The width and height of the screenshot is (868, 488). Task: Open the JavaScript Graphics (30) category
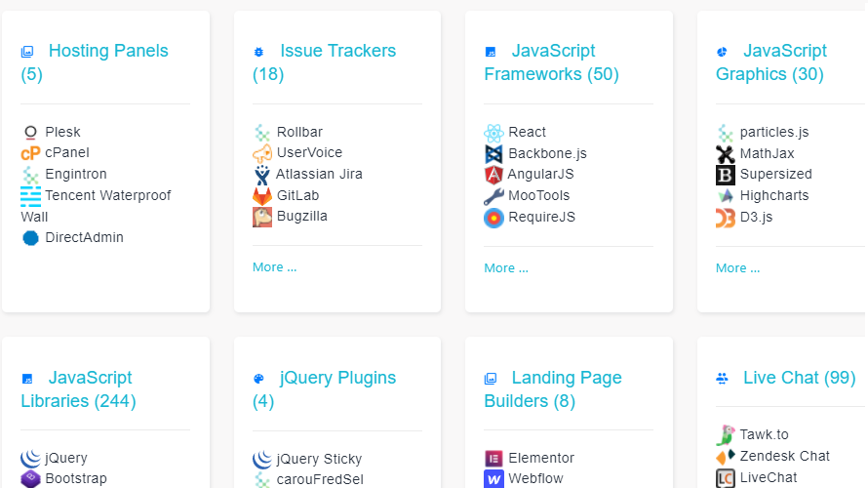point(771,62)
